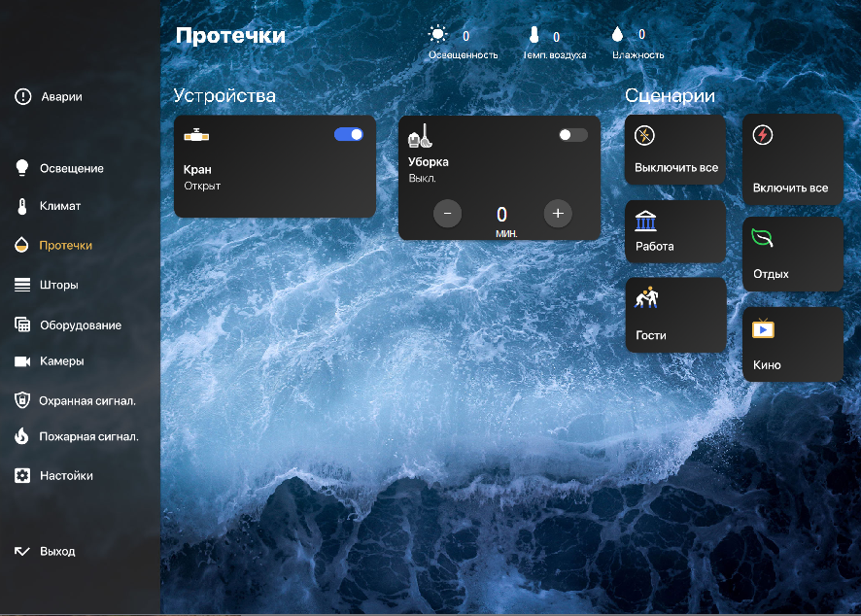The image size is (861, 616).
Task: Open the Оборудование menu section
Action: tap(80, 325)
